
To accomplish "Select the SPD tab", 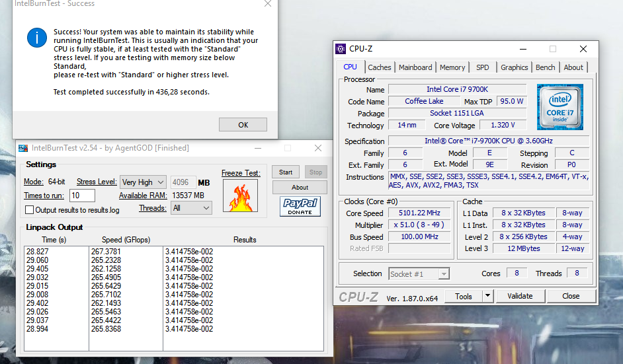I will click(x=482, y=67).
